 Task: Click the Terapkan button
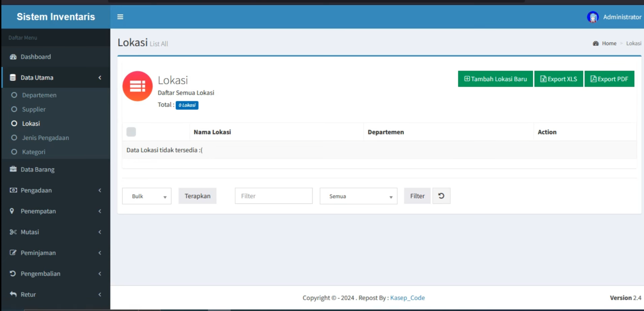click(197, 196)
